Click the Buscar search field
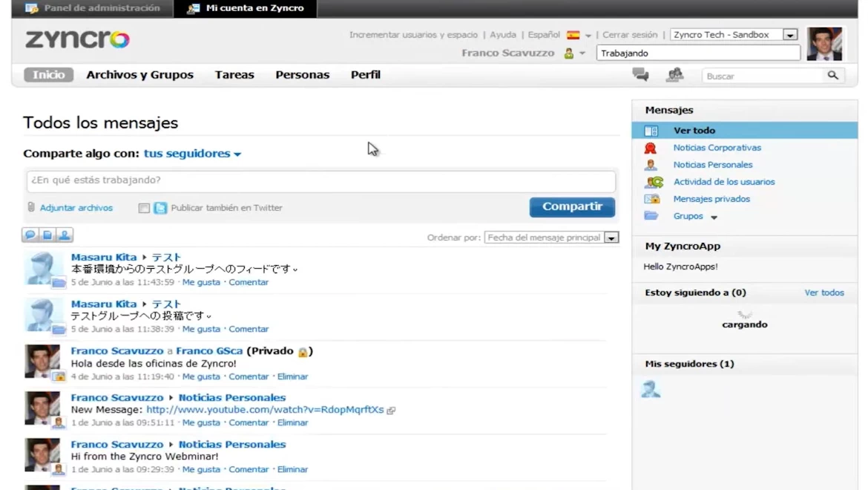 (763, 76)
